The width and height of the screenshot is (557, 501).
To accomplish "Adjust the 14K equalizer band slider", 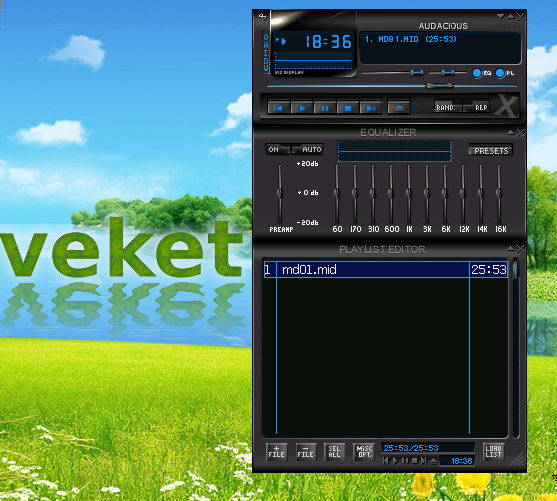I will pyautogui.click(x=481, y=193).
